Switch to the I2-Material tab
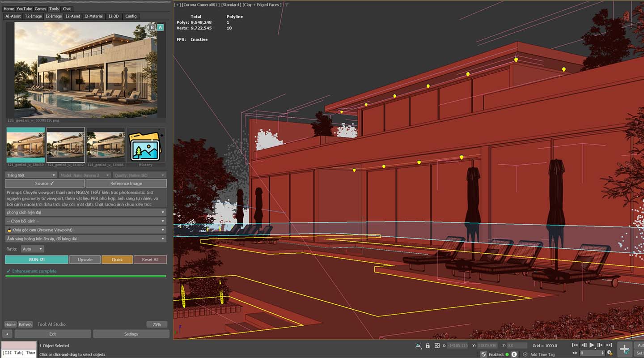 point(93,16)
